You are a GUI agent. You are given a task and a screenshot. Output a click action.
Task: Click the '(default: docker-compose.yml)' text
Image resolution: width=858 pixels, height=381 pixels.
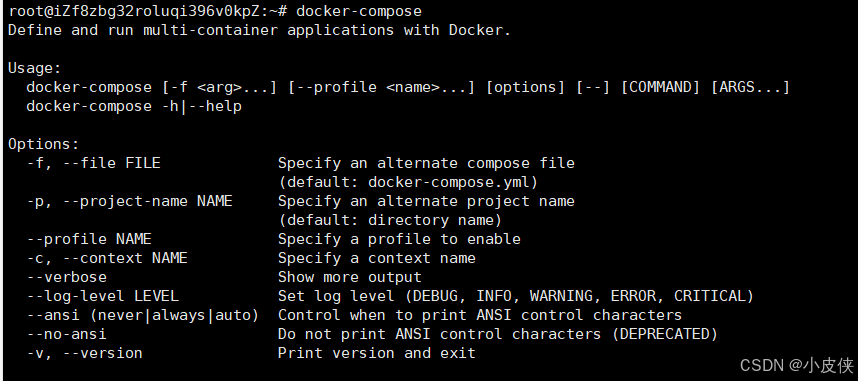click(408, 182)
